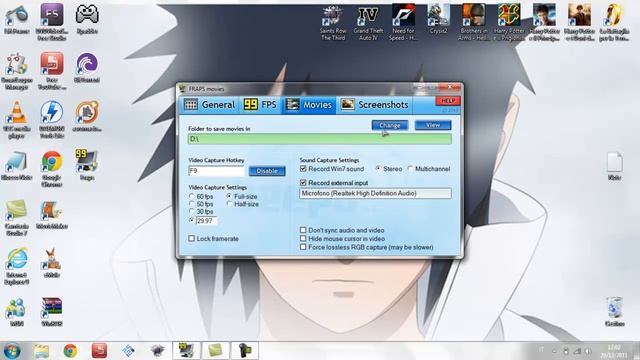Image resolution: width=640 pixels, height=360 pixels.
Task: Click the Fraps taskbar button
Action: [186, 351]
